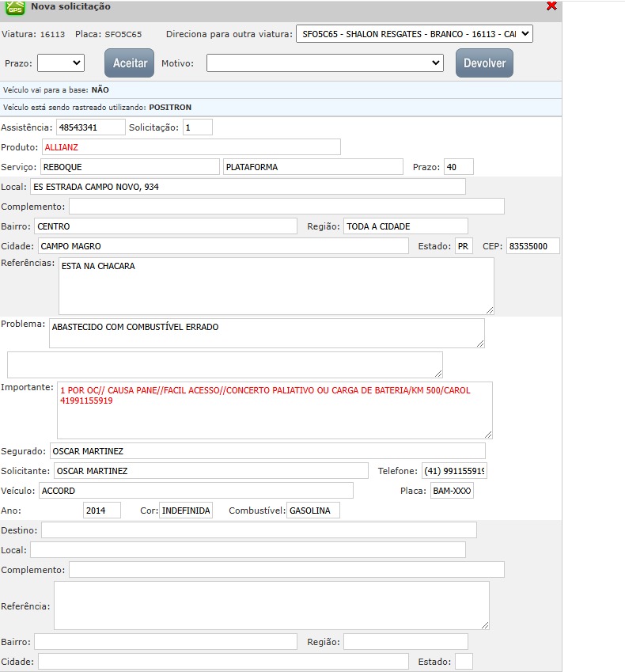Click the Assistência field 48543341
Screen dimensions: 625x672
coord(91,127)
